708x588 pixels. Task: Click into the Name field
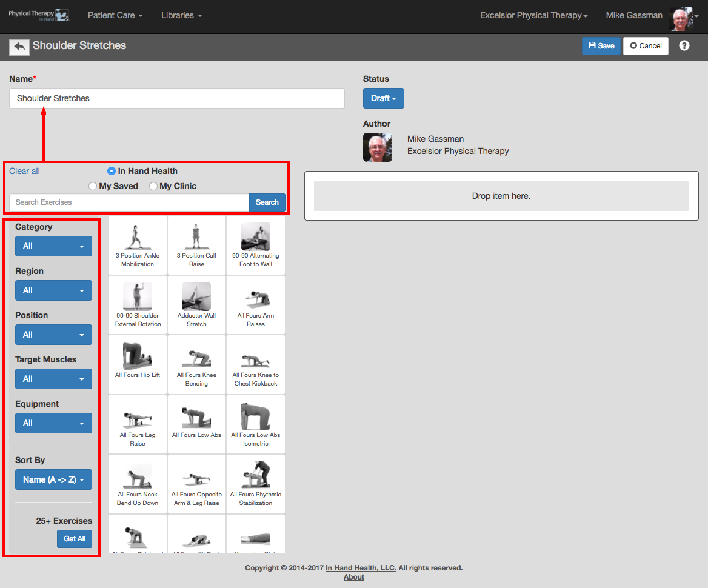[x=176, y=98]
